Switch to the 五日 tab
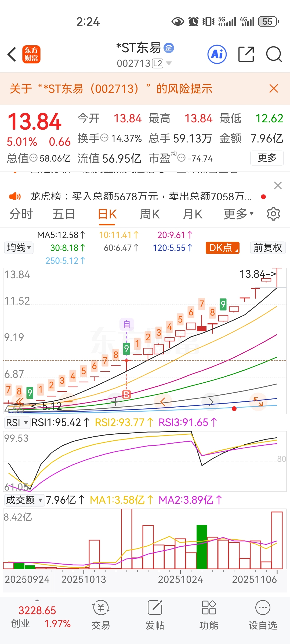This screenshot has height=644, width=290. [64, 214]
